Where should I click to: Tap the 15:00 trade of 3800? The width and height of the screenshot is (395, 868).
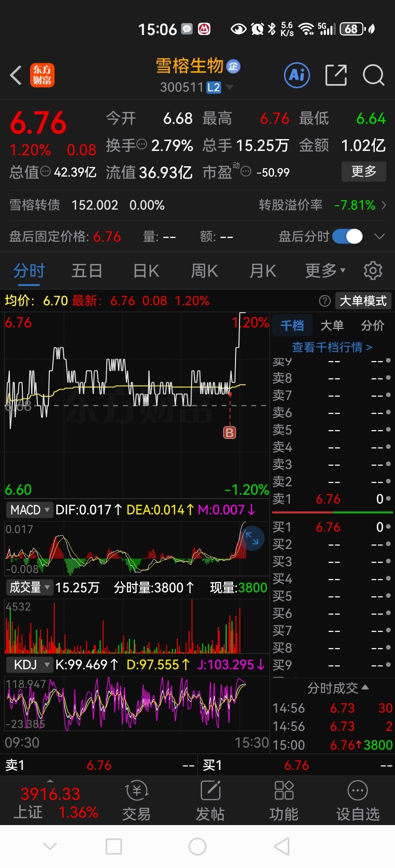click(x=332, y=745)
